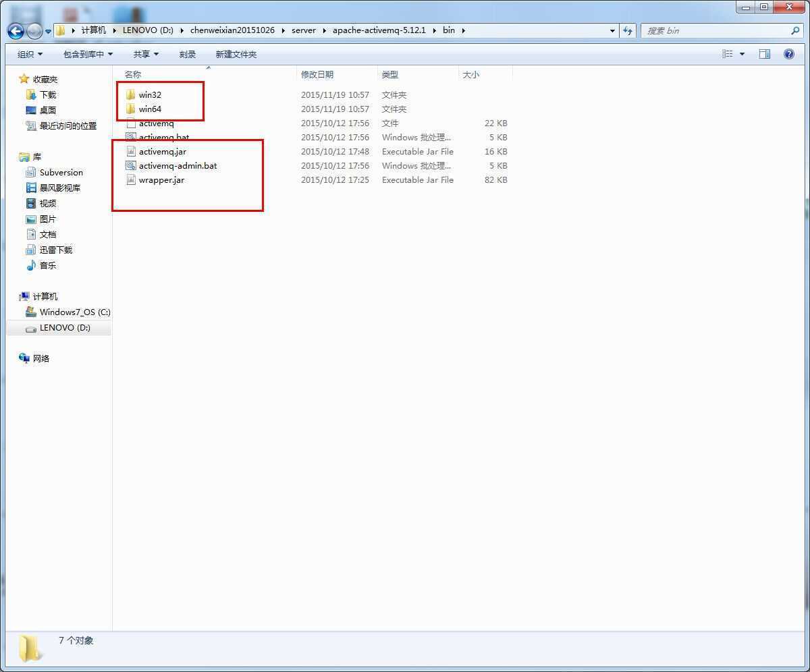The width and height of the screenshot is (810, 672).
Task: Open the Subversion library
Action: 61,172
